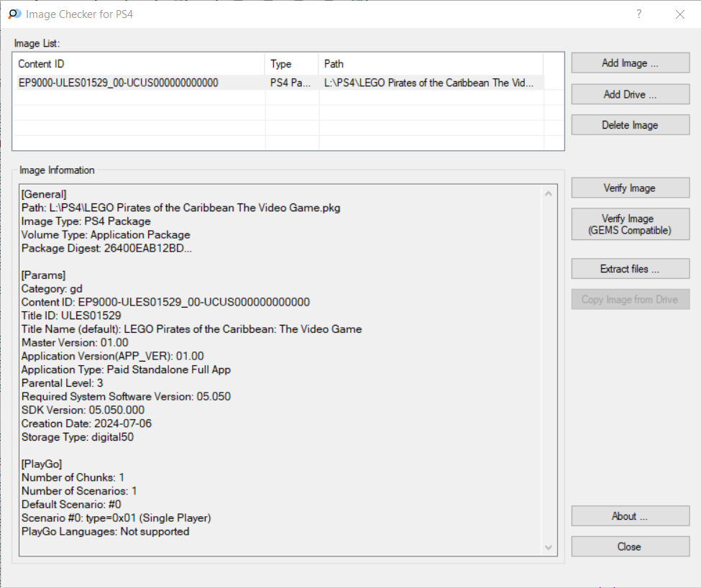Click 'Application Type: Paid Standalone Full App'
Viewport: 701px width, 588px height.
pyautogui.click(x=126, y=369)
